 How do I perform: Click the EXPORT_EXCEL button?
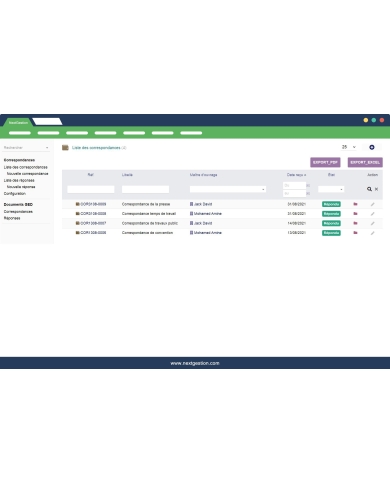(x=365, y=162)
